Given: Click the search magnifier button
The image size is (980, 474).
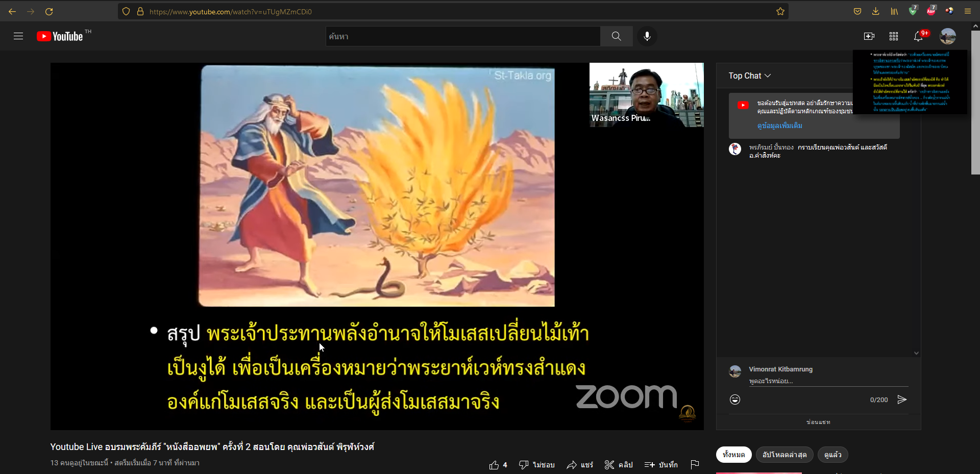Looking at the screenshot, I should (x=617, y=36).
